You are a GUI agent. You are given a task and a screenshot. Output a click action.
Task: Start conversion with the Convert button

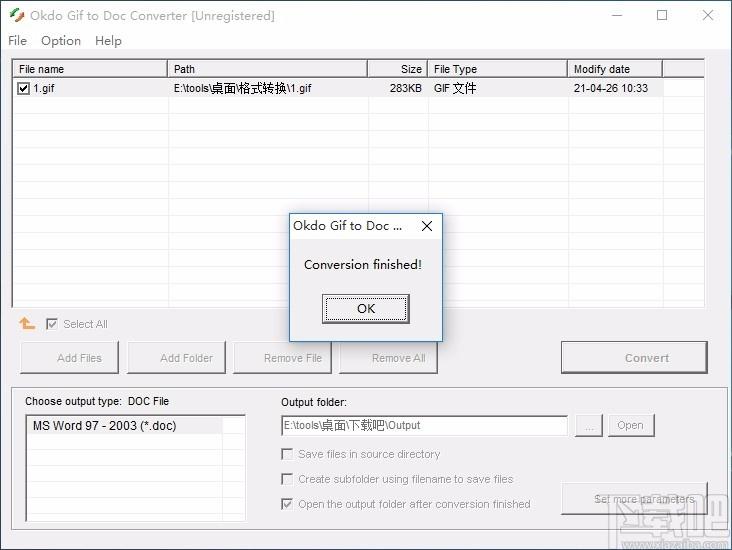point(634,358)
